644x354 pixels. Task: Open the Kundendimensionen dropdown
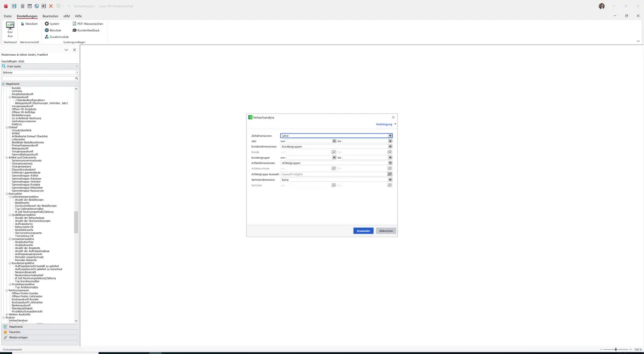[x=390, y=146]
